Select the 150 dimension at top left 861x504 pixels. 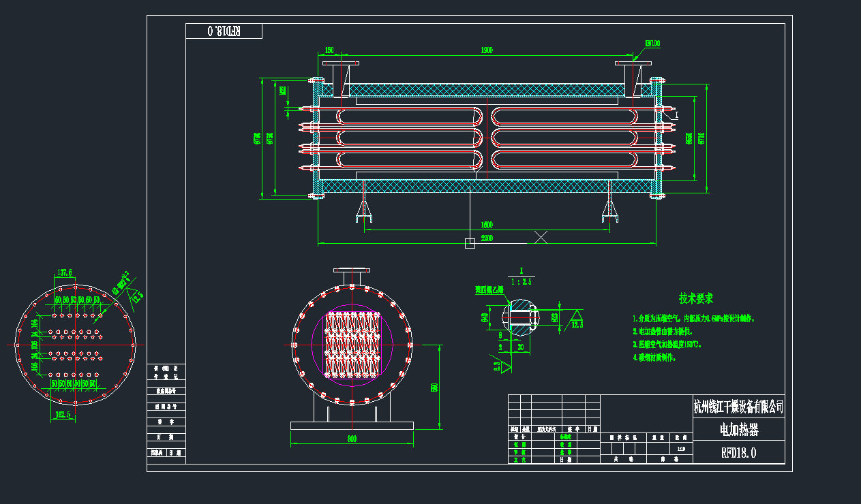point(329,50)
